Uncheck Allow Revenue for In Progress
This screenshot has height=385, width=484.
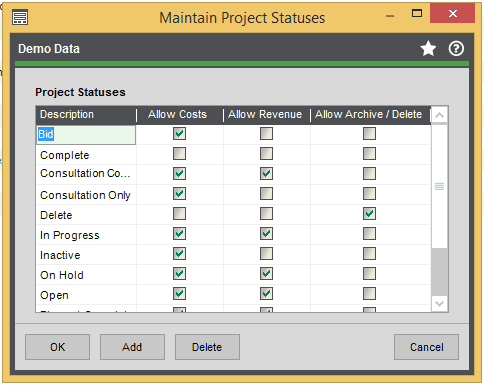266,234
